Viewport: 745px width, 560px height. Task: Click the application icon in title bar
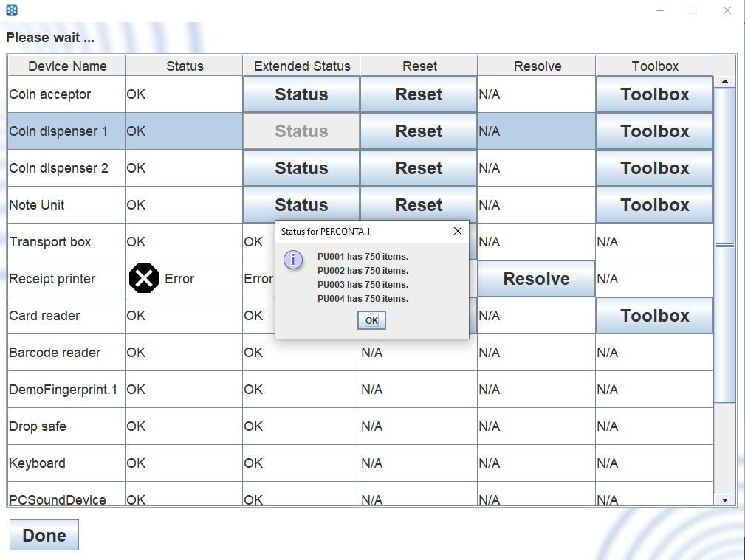click(12, 10)
